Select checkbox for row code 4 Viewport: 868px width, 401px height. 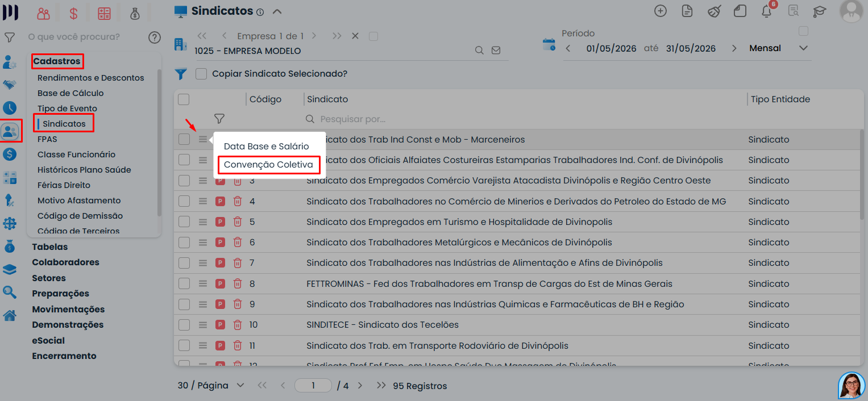[x=184, y=201]
